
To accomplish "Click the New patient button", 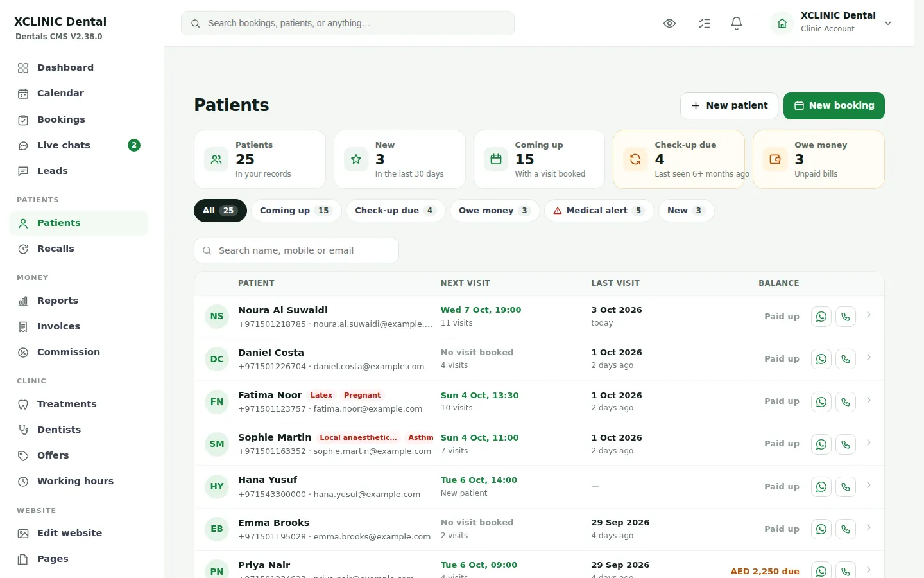I will click(729, 106).
